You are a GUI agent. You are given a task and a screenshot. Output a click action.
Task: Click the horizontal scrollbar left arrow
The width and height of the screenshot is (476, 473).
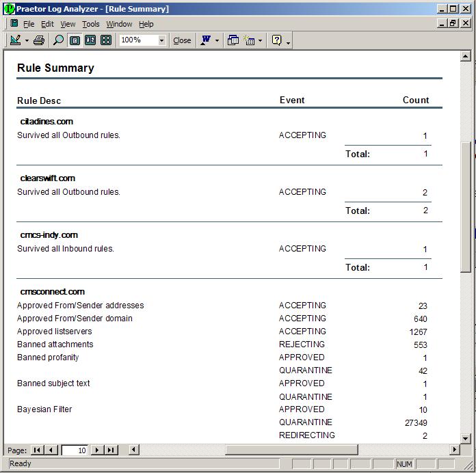click(133, 450)
